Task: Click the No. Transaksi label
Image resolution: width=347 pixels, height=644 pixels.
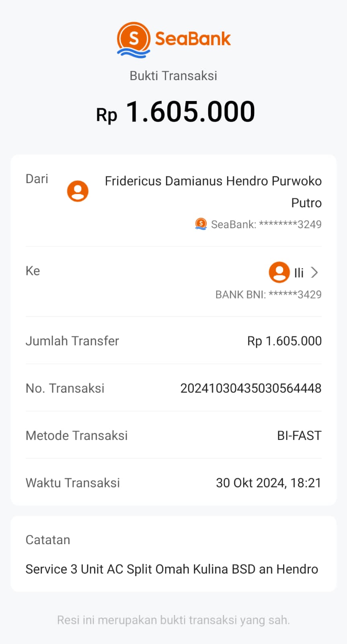Action: click(x=65, y=388)
